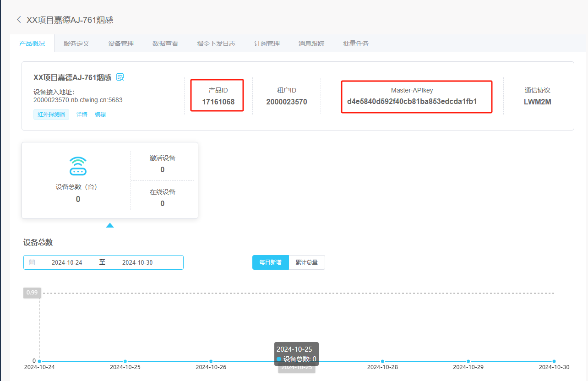This screenshot has height=381, width=588.
Task: Click the end date 2024-10-30 field
Action: click(x=137, y=262)
